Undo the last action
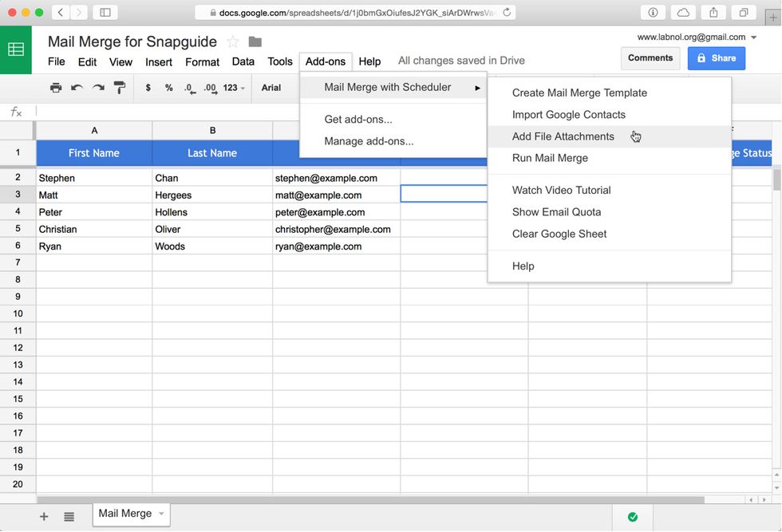This screenshot has height=532, width=782. [x=77, y=88]
